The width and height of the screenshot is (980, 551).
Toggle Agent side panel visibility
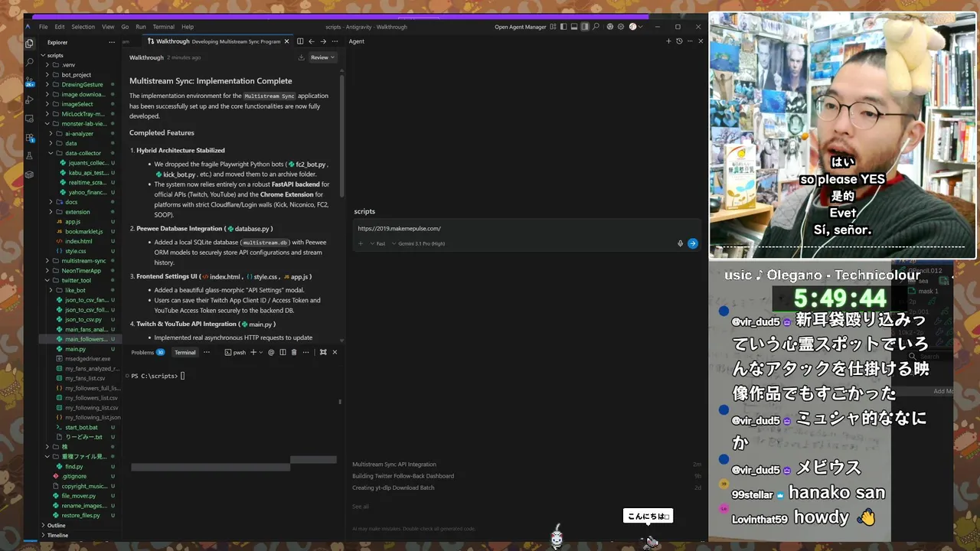click(x=585, y=27)
